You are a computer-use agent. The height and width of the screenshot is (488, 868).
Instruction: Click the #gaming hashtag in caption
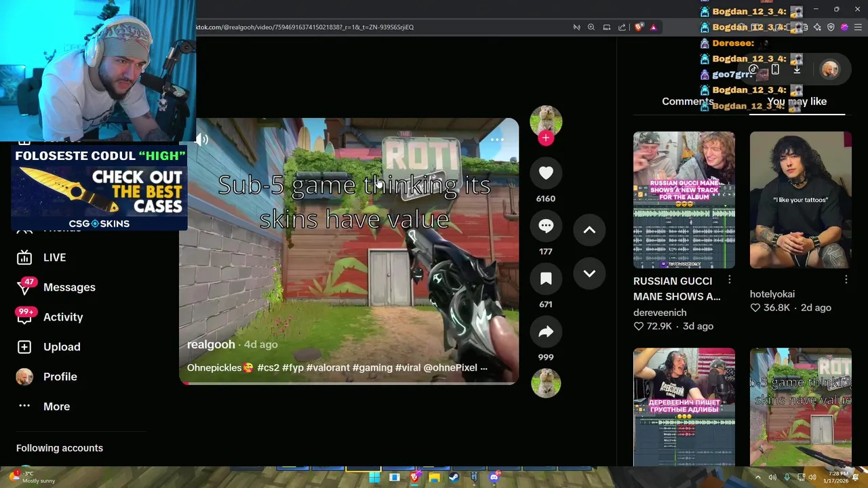pyautogui.click(x=372, y=367)
